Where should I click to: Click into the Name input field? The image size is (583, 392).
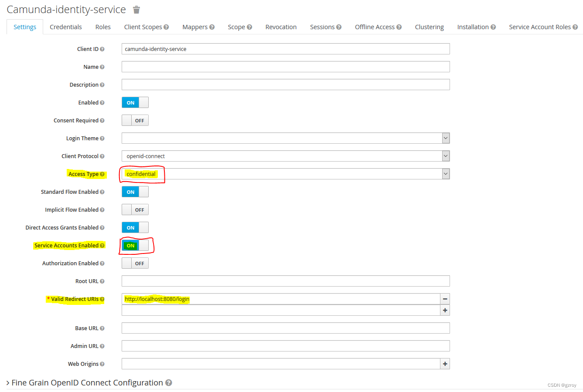[x=286, y=67]
